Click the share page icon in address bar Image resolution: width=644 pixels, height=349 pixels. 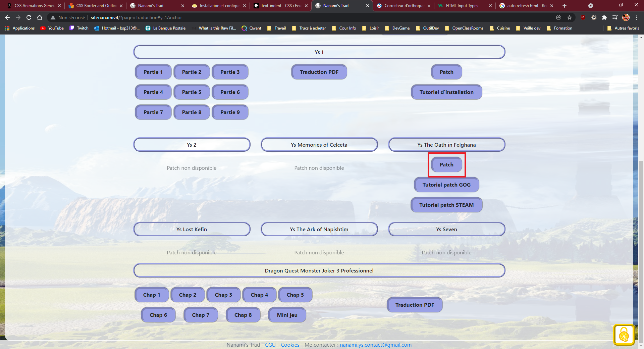(x=559, y=17)
